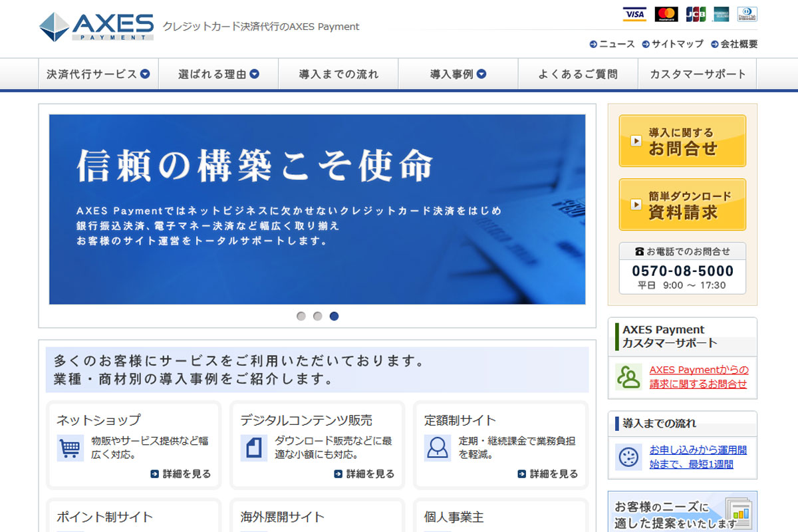
Task: Click the クレジットカード決済代行のAXES Payment tagline
Action: (x=261, y=27)
